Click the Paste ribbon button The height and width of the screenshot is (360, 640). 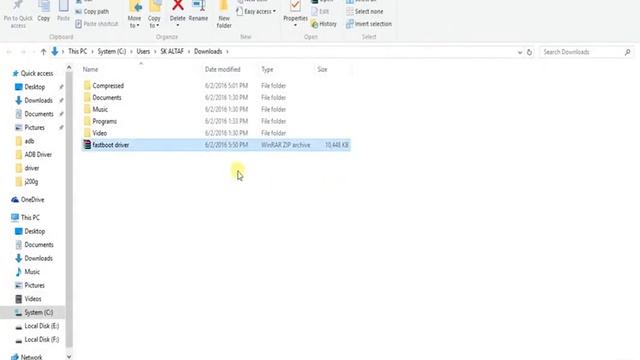pyautogui.click(x=63, y=11)
